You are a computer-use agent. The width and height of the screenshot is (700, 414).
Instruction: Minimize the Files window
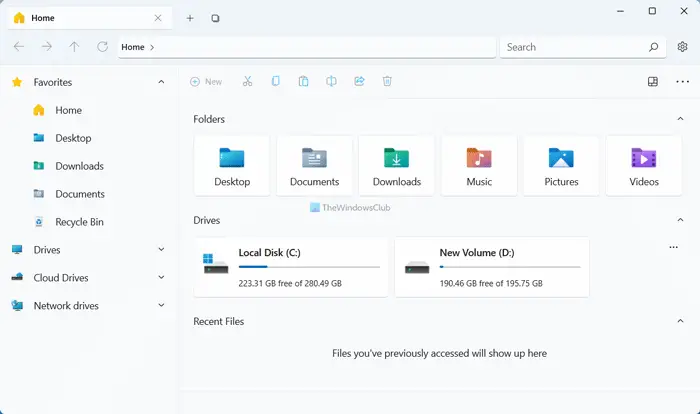[621, 11]
